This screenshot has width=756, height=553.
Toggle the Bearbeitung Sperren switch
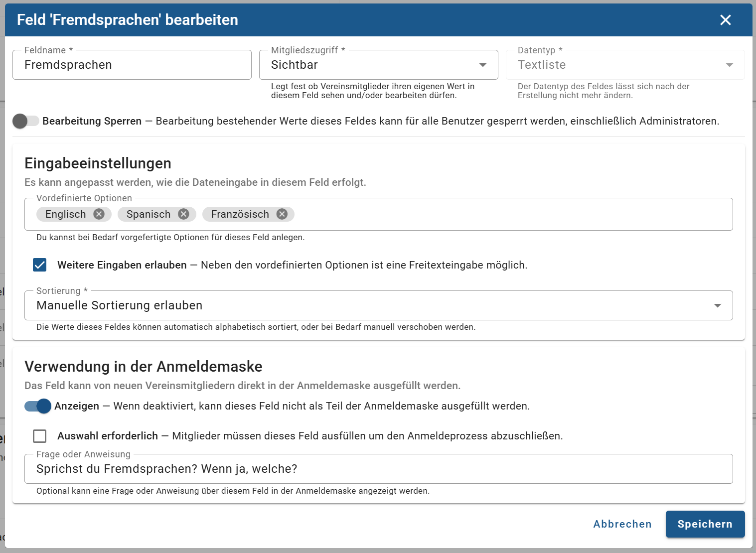tap(26, 121)
